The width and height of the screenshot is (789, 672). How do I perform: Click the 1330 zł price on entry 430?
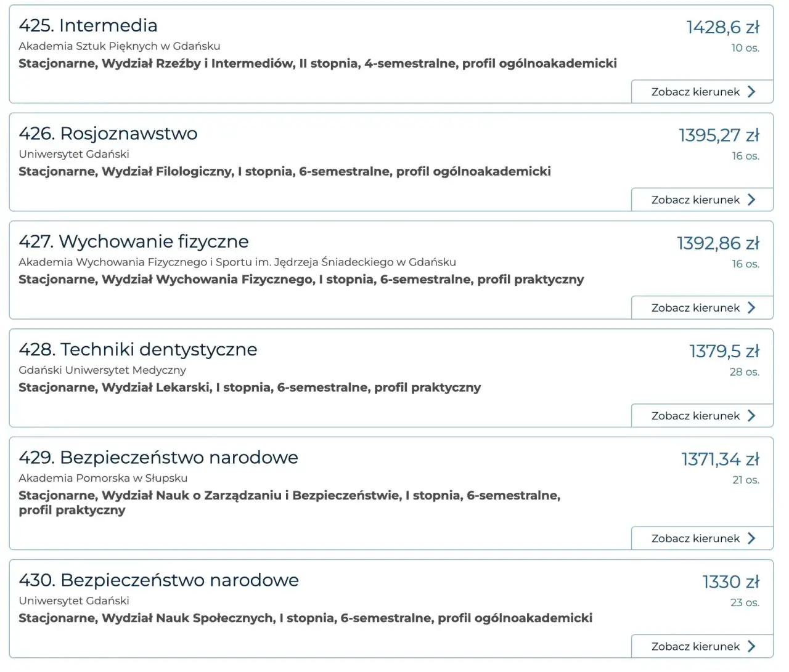pos(731,581)
